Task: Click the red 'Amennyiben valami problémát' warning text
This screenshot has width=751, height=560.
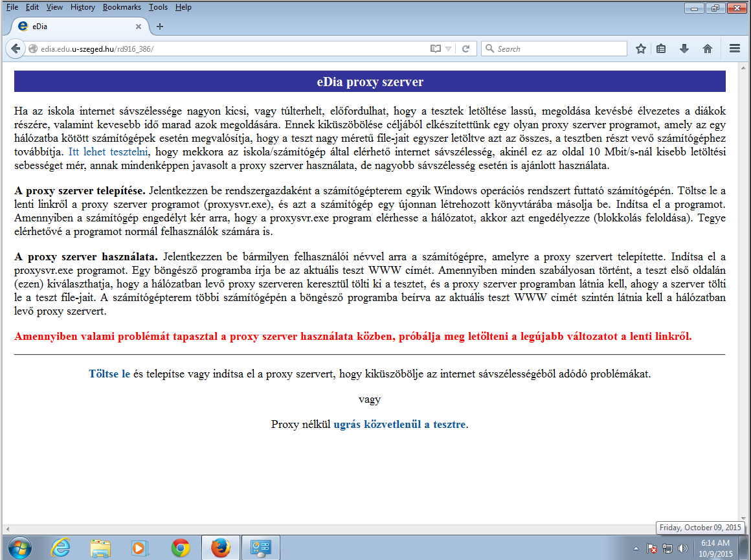Action: 353,336
